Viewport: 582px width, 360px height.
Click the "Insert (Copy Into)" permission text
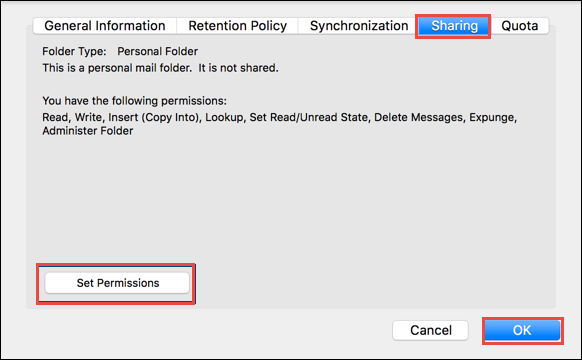(154, 117)
